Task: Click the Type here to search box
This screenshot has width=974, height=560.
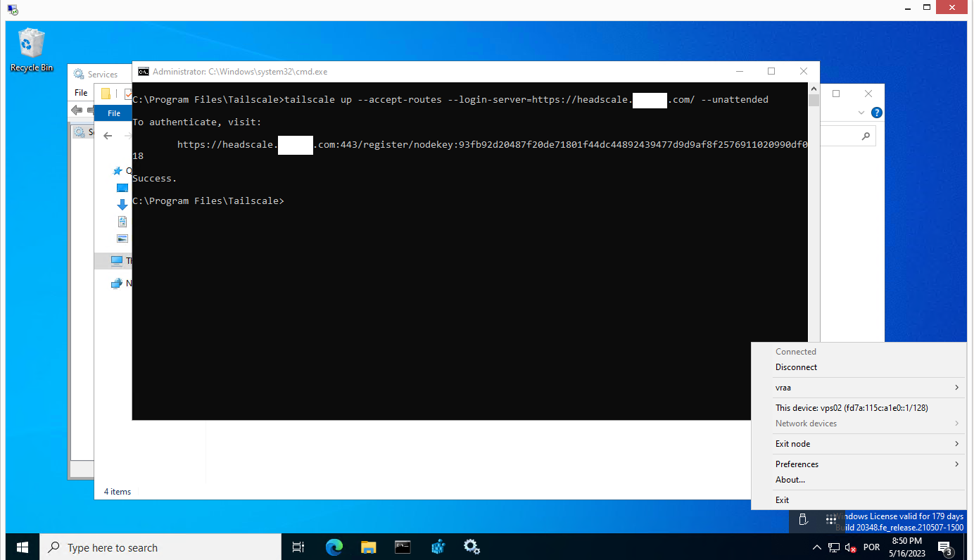Action: pyautogui.click(x=141, y=547)
